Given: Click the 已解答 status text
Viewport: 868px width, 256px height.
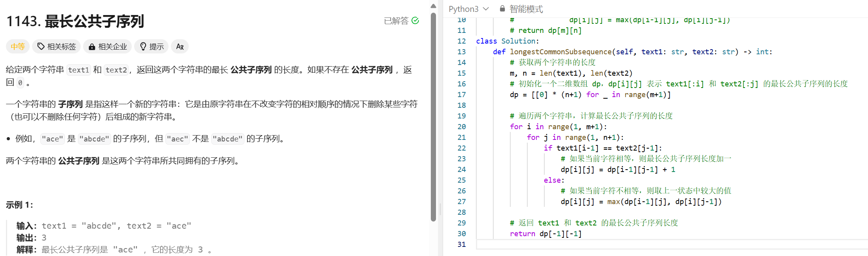Looking at the screenshot, I should (x=396, y=21).
